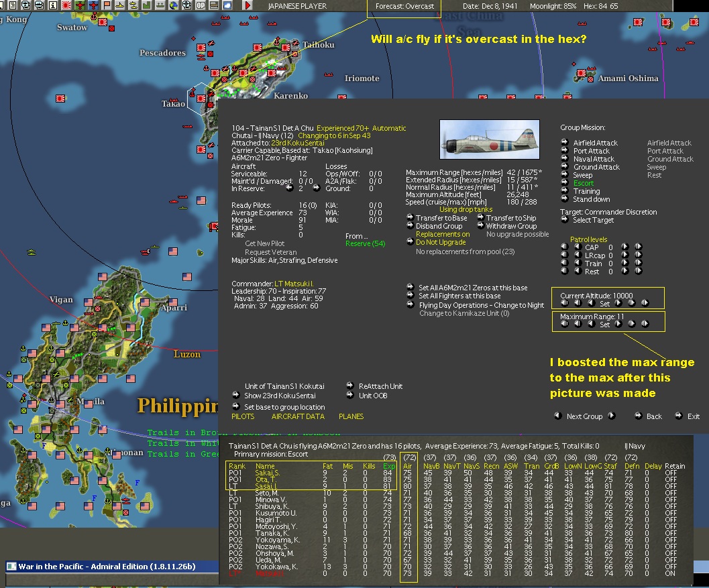The width and height of the screenshot is (709, 588).
Task: Click the globe toolbar icon
Action: click(174, 5)
